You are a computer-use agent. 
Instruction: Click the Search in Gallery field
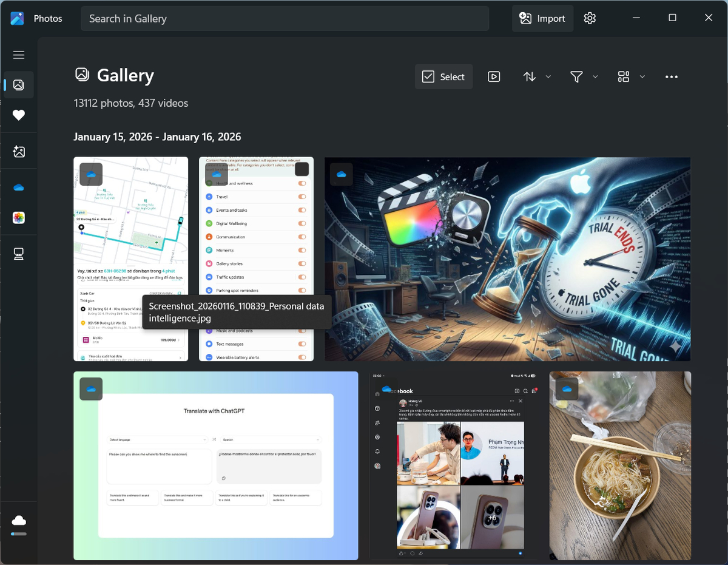(x=285, y=18)
